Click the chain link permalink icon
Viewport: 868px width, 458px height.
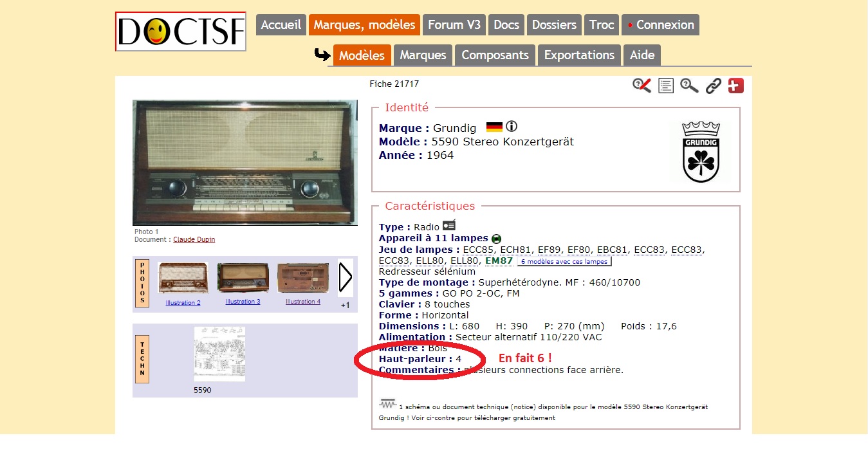[713, 86]
